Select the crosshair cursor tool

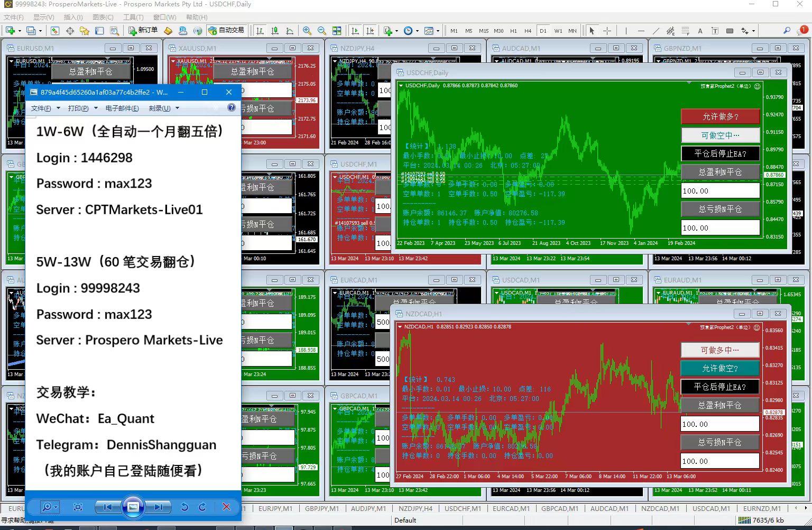tap(607, 31)
